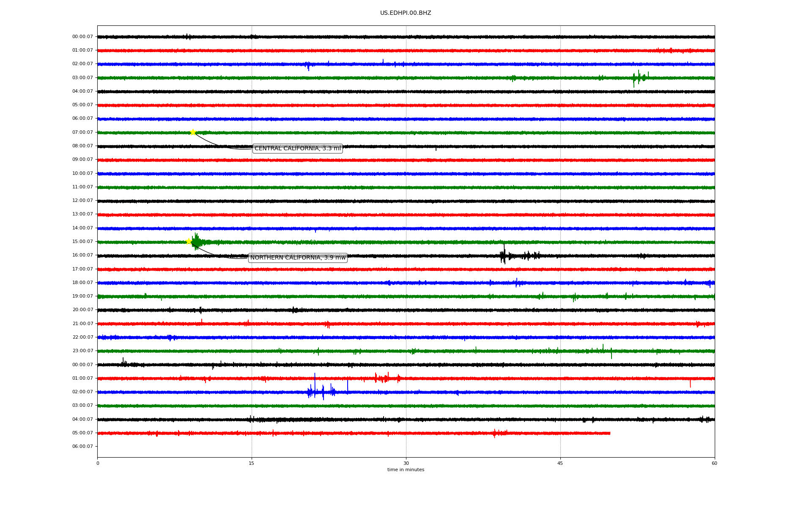Click the green burst late in the 03:00:07 trace
Viewport: 812px width, 508px height.
click(x=639, y=77)
